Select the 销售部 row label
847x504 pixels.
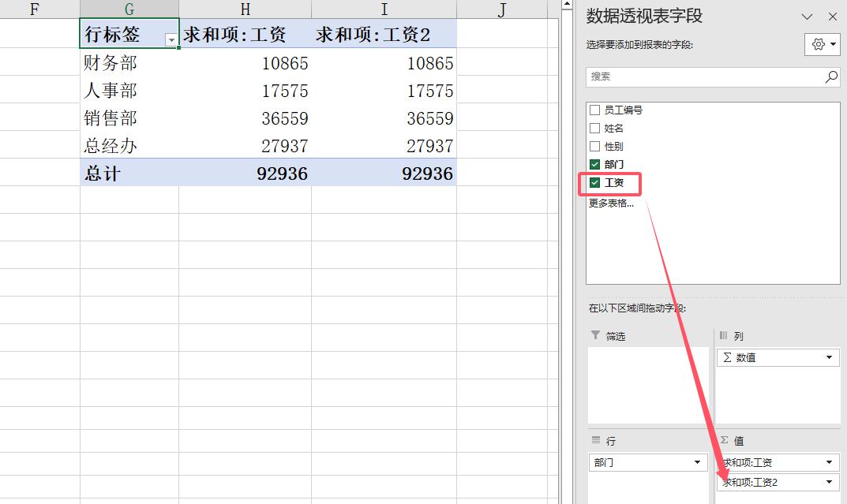tap(129, 118)
